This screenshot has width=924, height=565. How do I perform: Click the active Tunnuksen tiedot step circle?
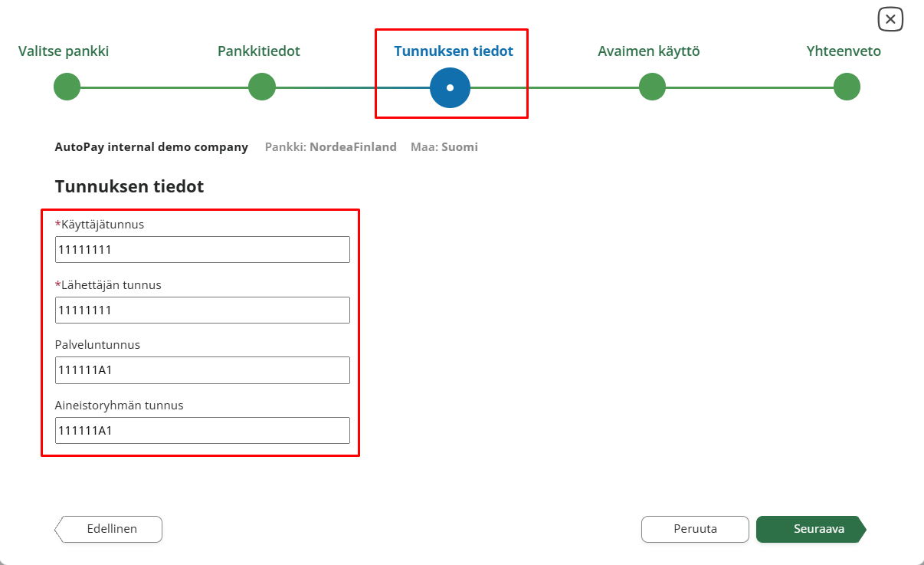coord(450,87)
